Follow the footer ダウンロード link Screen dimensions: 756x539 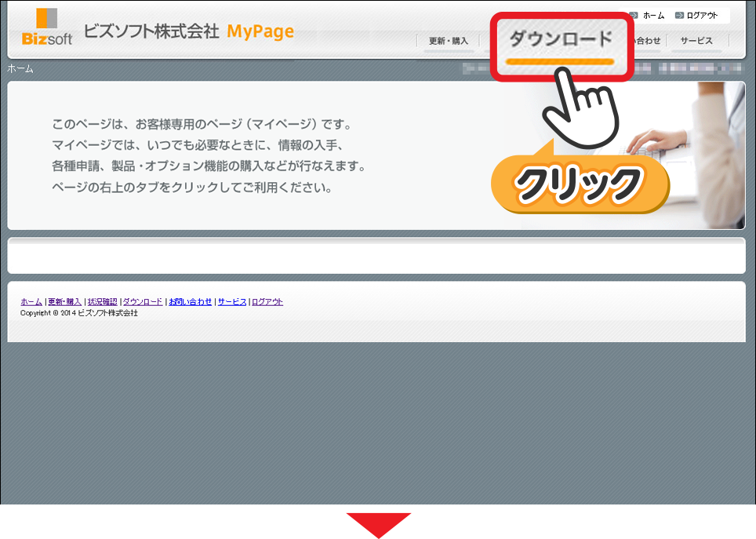pos(143,301)
